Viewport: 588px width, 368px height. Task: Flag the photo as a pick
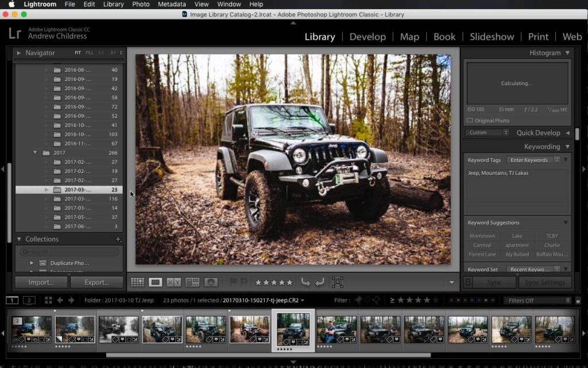point(233,282)
